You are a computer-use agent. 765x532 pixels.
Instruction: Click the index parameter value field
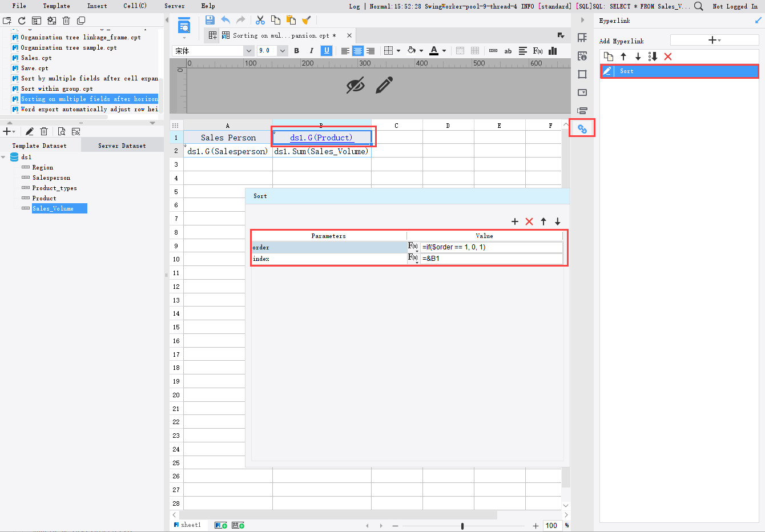pyautogui.click(x=492, y=259)
